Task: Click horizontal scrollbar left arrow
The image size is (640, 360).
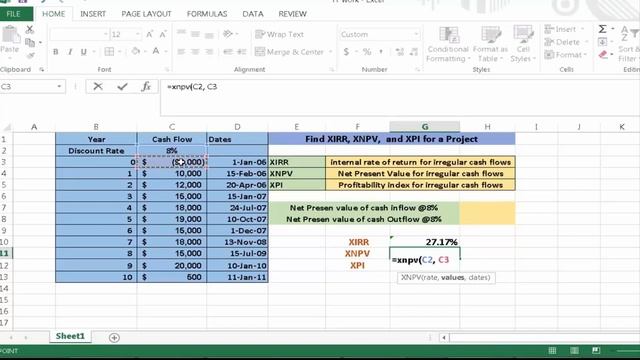Action: click(x=444, y=338)
